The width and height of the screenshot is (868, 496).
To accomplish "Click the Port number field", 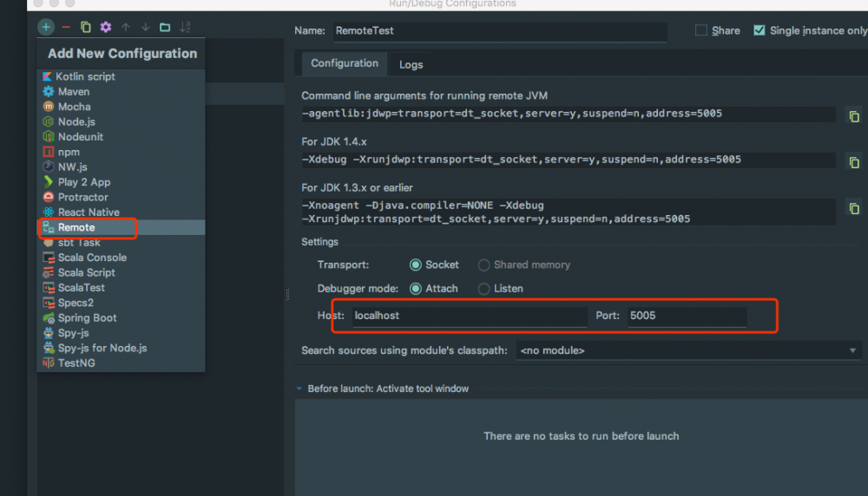I will click(x=686, y=317).
